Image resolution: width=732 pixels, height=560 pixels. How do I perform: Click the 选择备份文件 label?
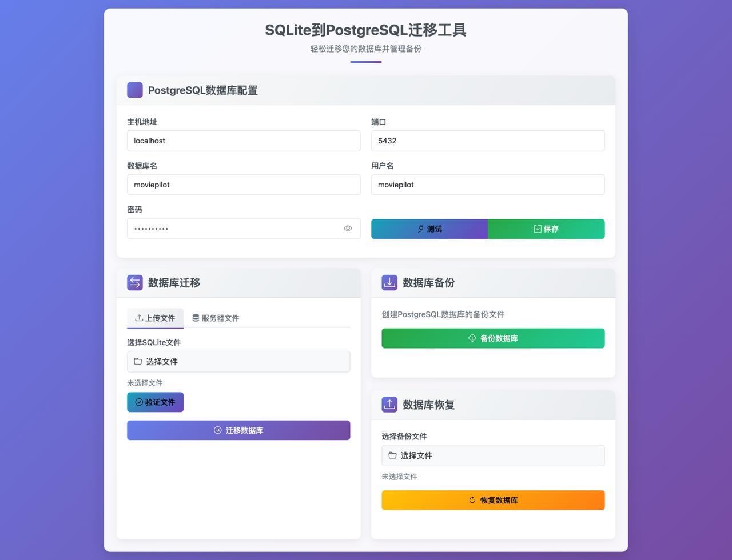pos(404,436)
